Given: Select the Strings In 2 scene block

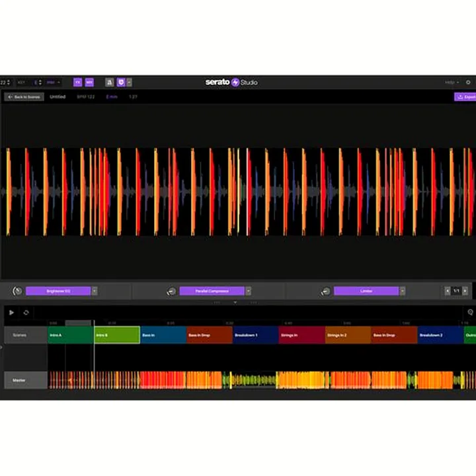Looking at the screenshot, I should (348, 335).
